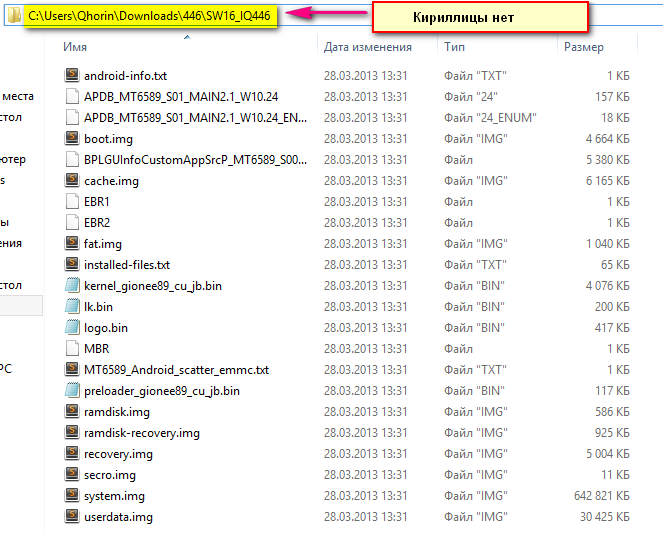Viewport: 663px width, 534px height.
Task: Sort by Размер column header
Action: (583, 47)
